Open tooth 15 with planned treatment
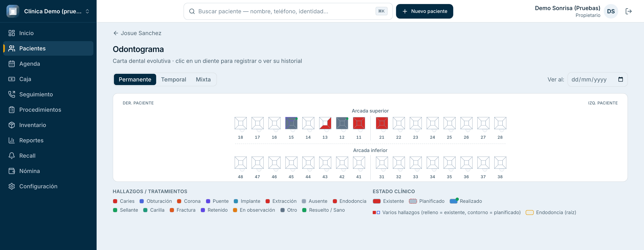 [291, 123]
